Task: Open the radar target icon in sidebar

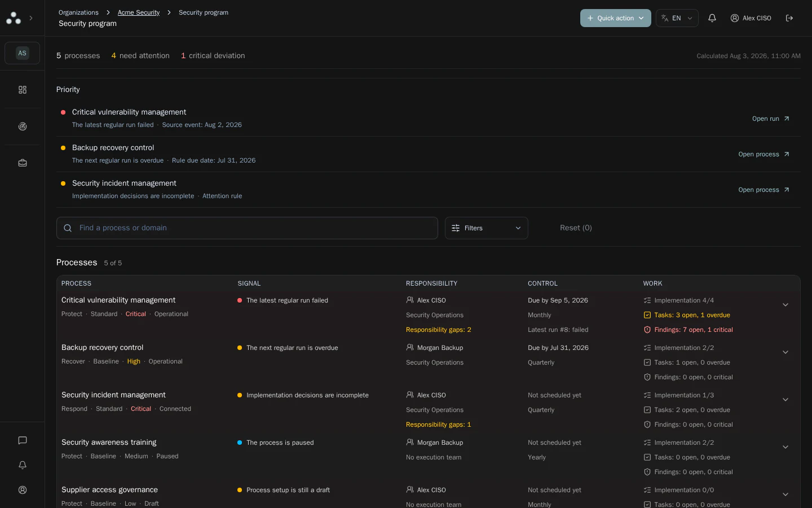Action: coord(23,126)
